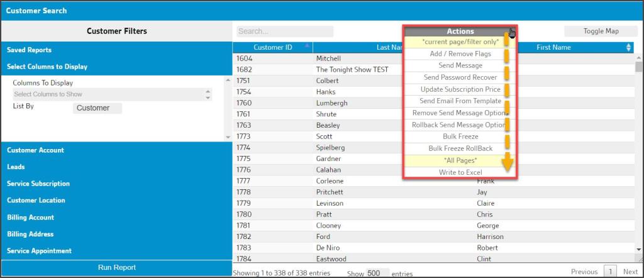Image resolution: width=644 pixels, height=278 pixels.
Task: Click the Run Report button
Action: [116, 268]
